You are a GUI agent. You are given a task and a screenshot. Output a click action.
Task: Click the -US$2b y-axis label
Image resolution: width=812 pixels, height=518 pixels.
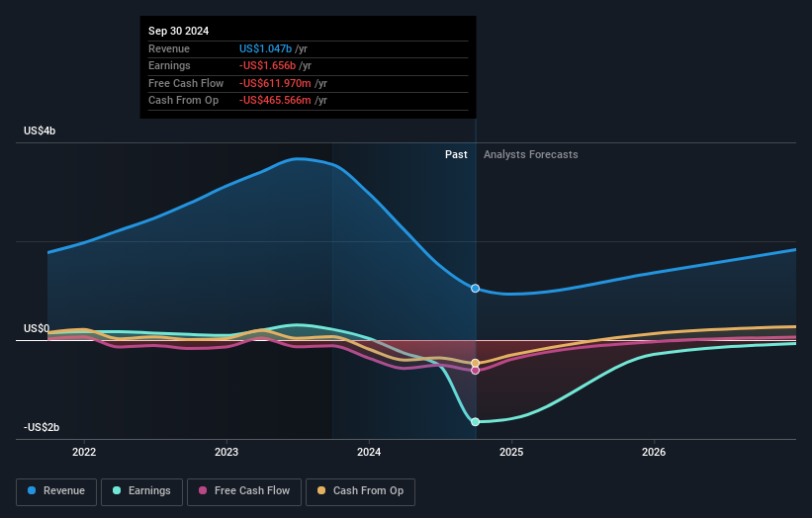[42, 427]
